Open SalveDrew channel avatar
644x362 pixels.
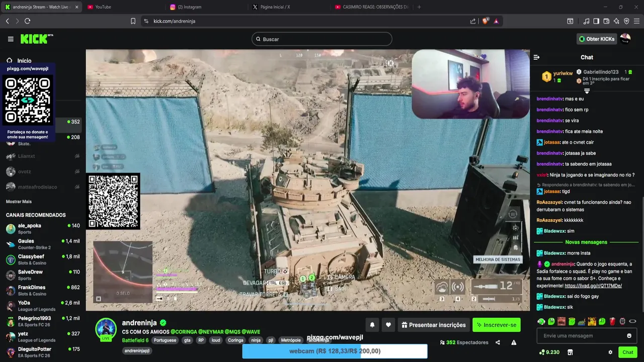click(x=11, y=275)
